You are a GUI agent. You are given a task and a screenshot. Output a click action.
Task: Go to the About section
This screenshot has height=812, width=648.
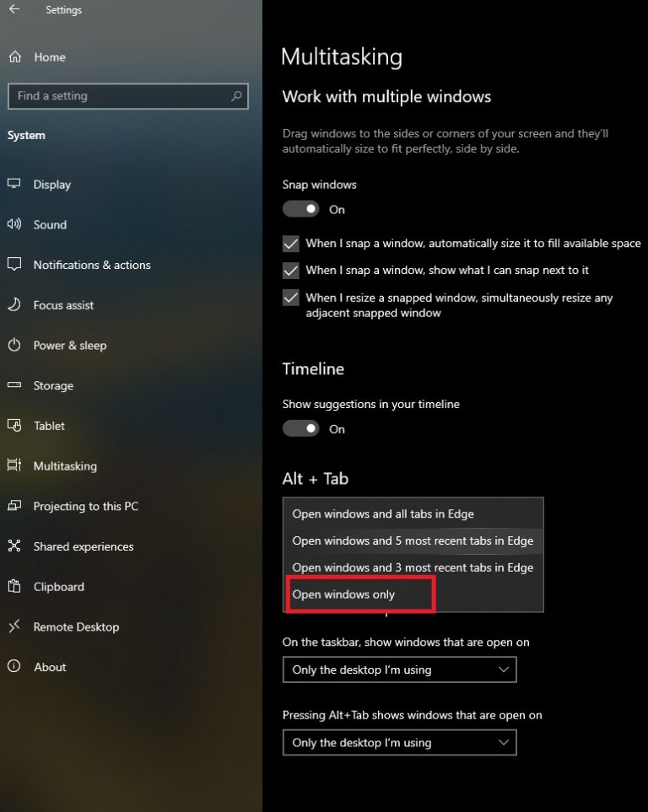50,667
